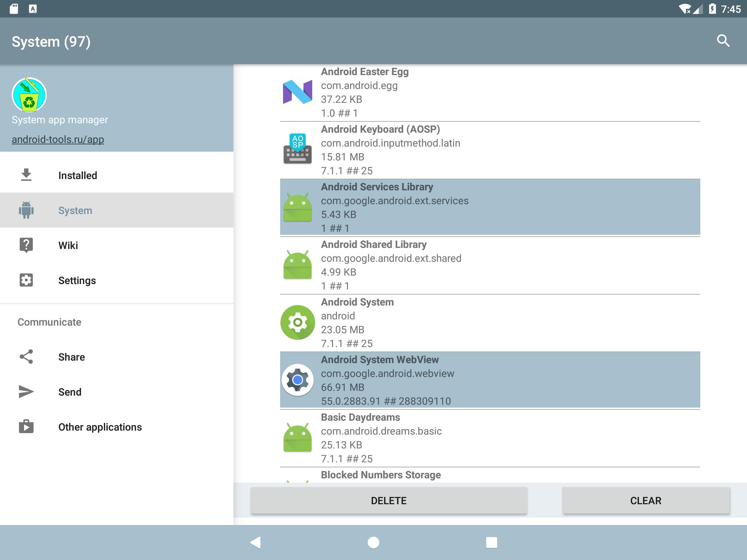This screenshot has height=560, width=747.
Task: Select the Android Easter Egg app name
Action: click(x=365, y=72)
